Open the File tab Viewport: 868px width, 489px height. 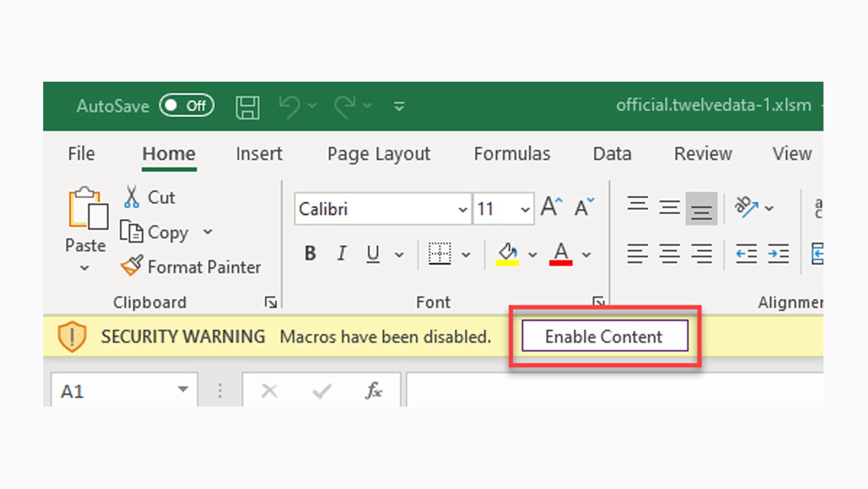(81, 153)
